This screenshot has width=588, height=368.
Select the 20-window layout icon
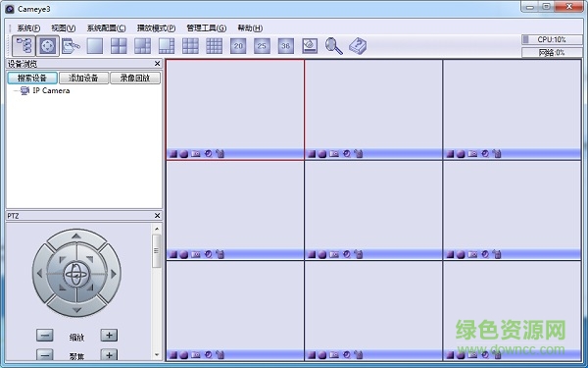point(238,46)
